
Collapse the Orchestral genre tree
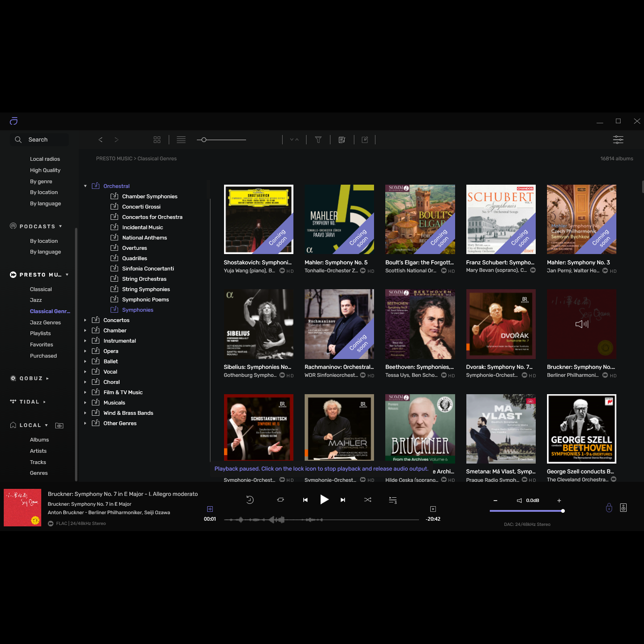click(x=85, y=186)
